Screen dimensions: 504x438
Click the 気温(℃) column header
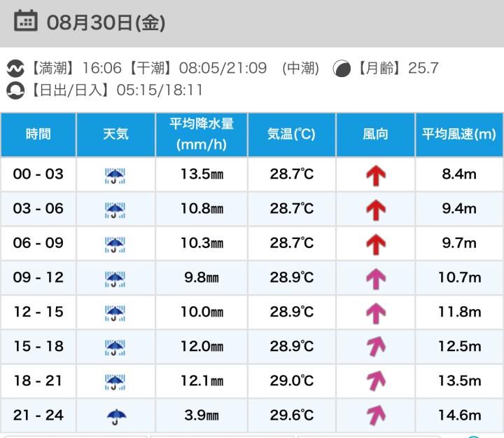[x=292, y=135]
